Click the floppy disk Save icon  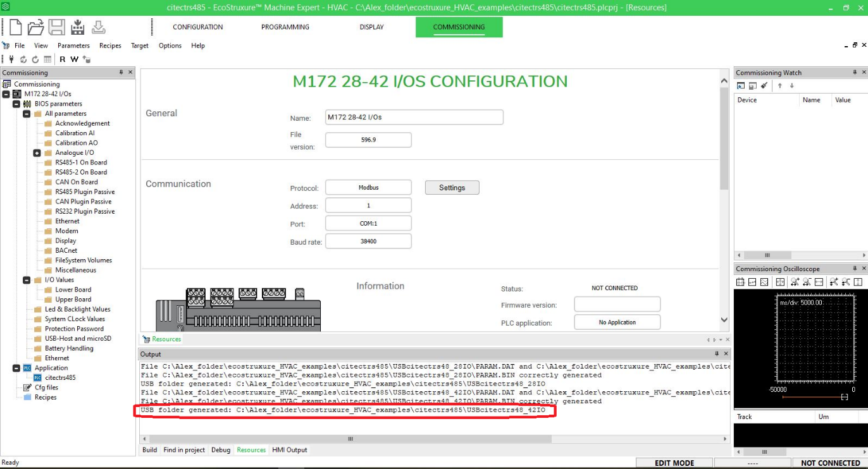pyautogui.click(x=56, y=27)
